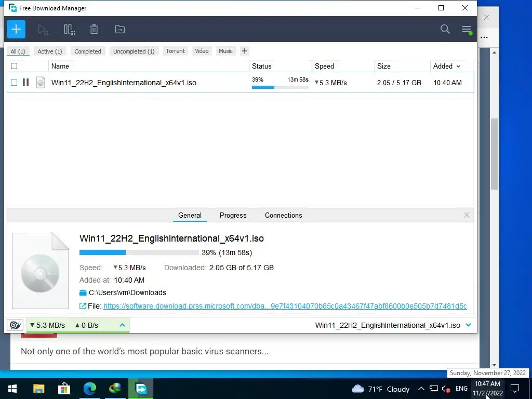Screen dimensions: 532x399
Task: Pause the Win11 ISO download
Action: click(x=25, y=83)
